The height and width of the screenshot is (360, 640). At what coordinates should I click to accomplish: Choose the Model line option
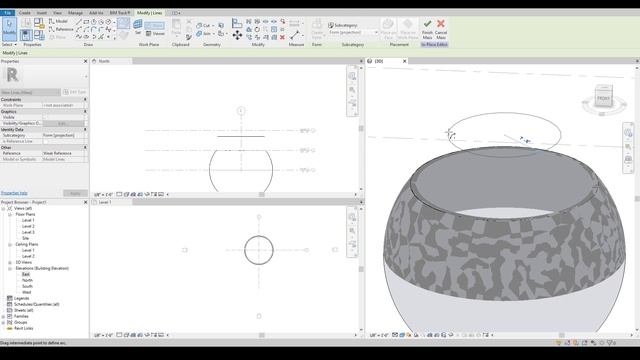pos(59,21)
